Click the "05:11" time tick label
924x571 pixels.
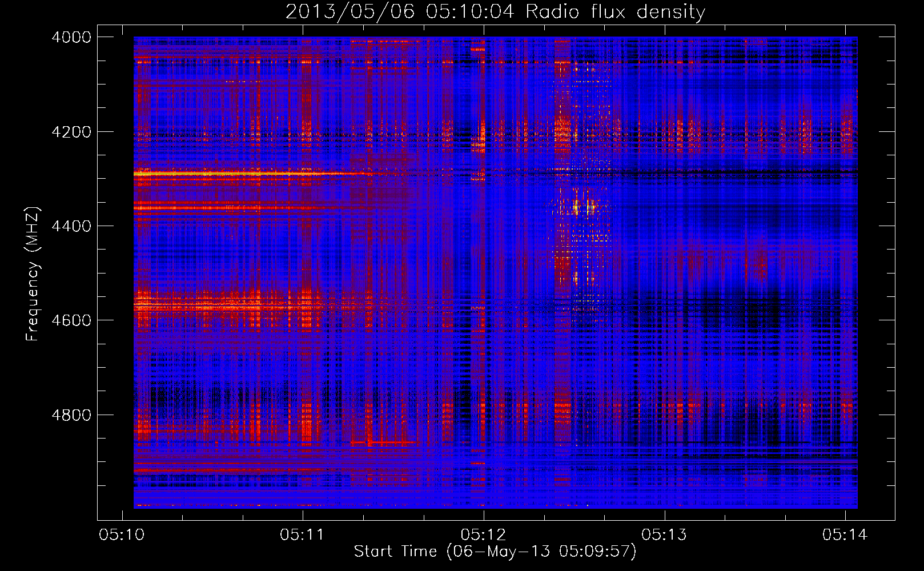tap(302, 535)
